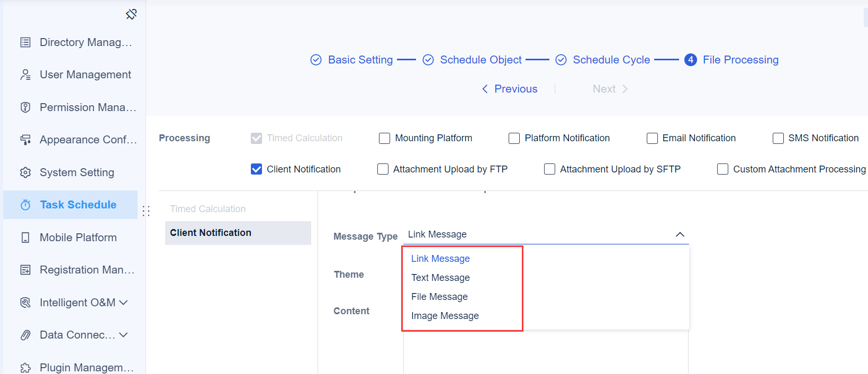The height and width of the screenshot is (374, 868).
Task: Click the Mobile Platform phone icon
Action: pyautogui.click(x=25, y=238)
